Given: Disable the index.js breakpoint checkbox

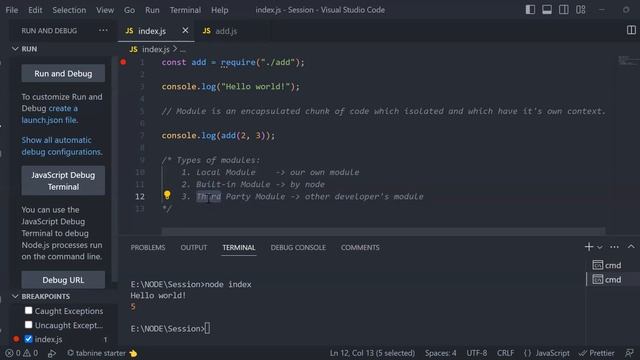Looking at the screenshot, I should click(x=28, y=339).
